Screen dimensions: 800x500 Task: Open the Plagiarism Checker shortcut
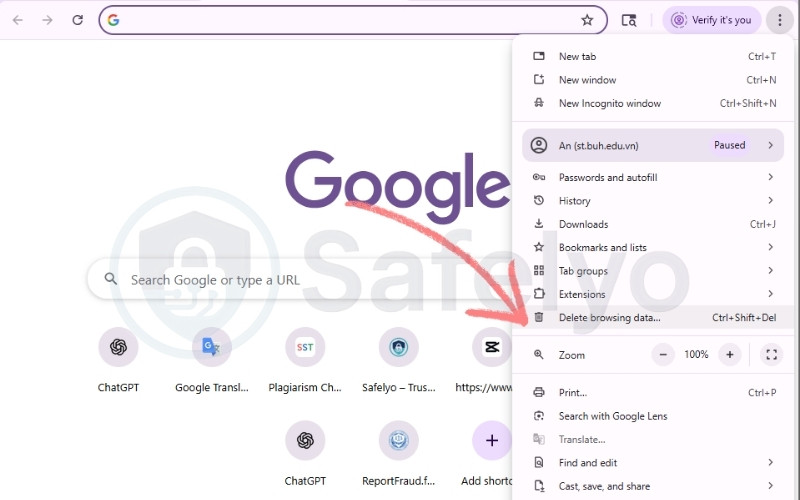(x=305, y=347)
